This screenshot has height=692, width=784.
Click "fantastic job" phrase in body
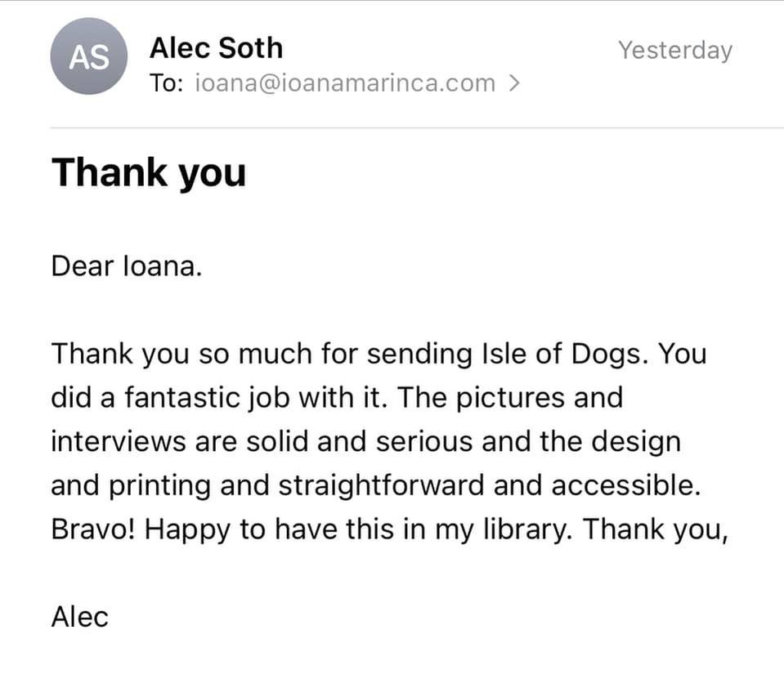[207, 398]
